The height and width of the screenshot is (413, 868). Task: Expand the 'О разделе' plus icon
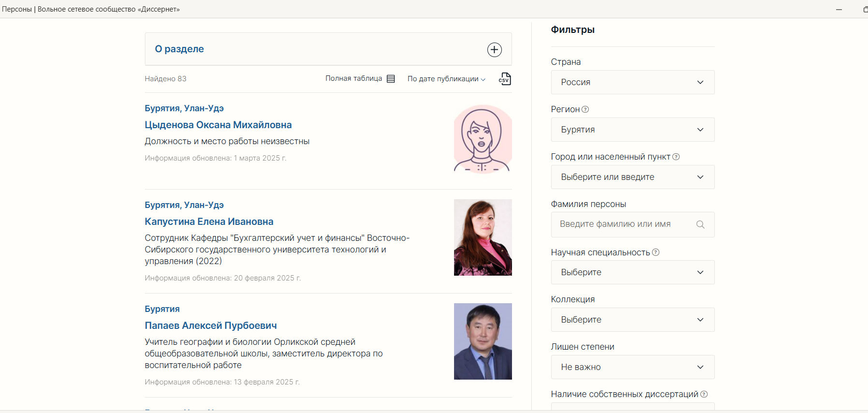[x=494, y=50]
